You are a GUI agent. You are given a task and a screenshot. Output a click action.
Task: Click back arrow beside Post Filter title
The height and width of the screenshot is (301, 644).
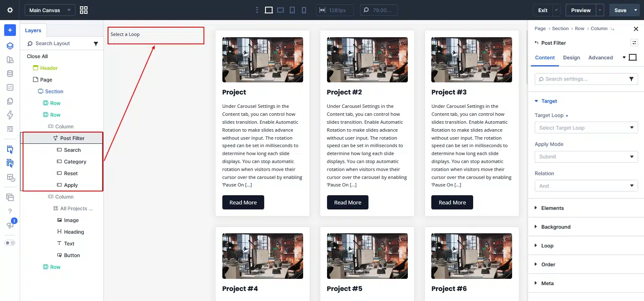point(536,43)
